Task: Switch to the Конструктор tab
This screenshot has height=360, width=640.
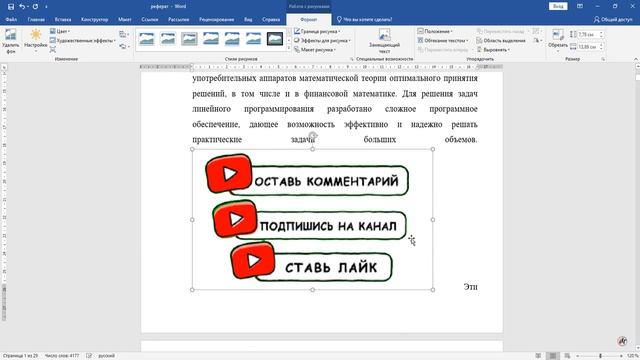Action: pos(94,19)
